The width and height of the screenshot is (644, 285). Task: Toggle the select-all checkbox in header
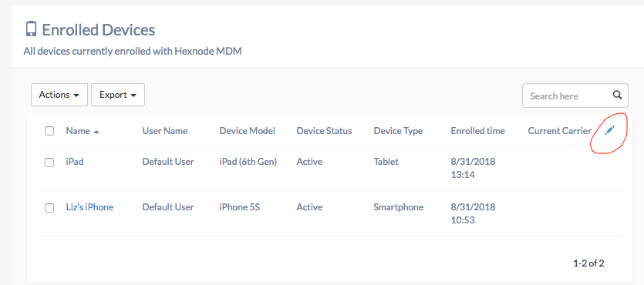tap(49, 131)
